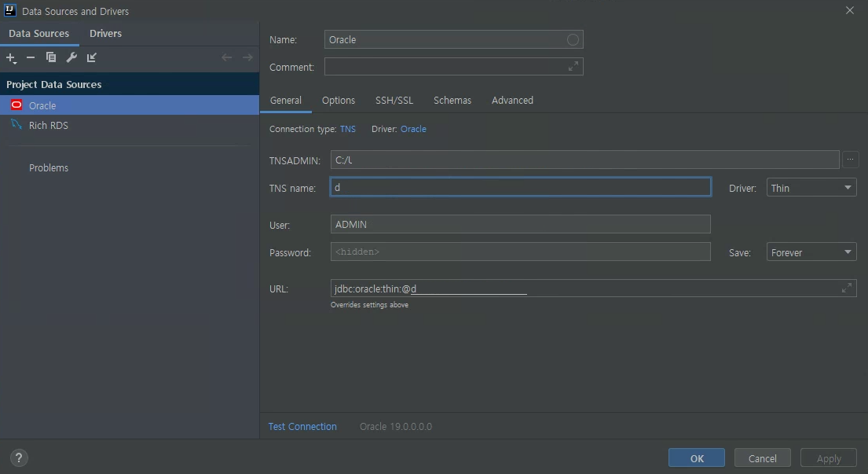
Task: Open the Problems entry in sidebar
Action: click(x=49, y=167)
